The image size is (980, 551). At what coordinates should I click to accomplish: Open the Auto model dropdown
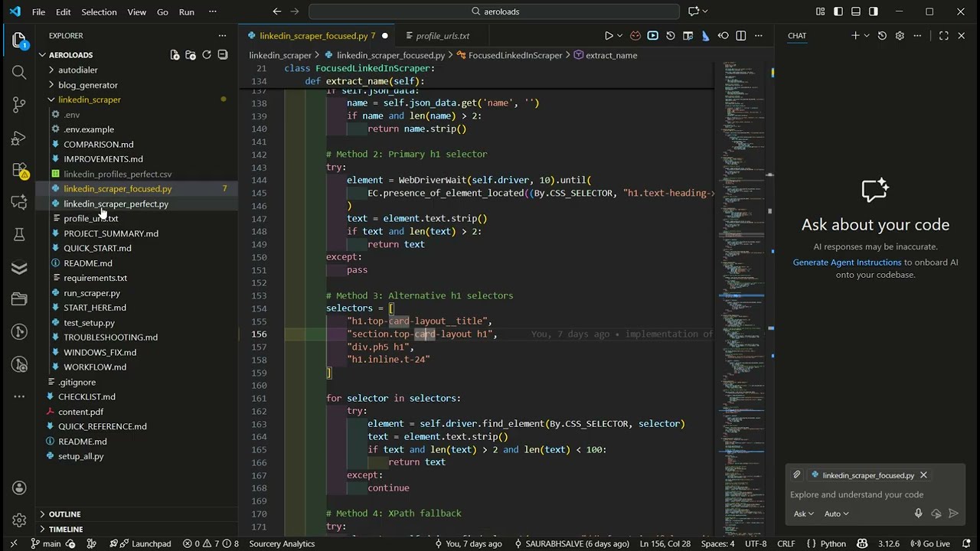coord(837,514)
